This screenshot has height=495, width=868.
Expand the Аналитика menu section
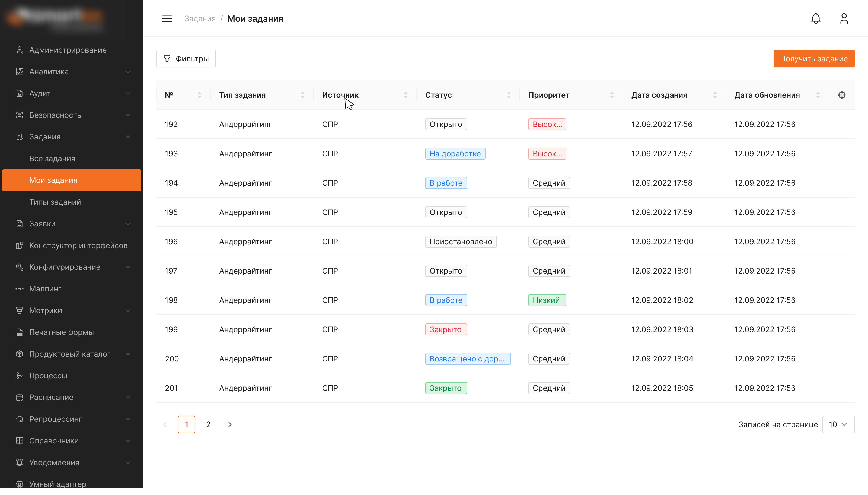71,71
